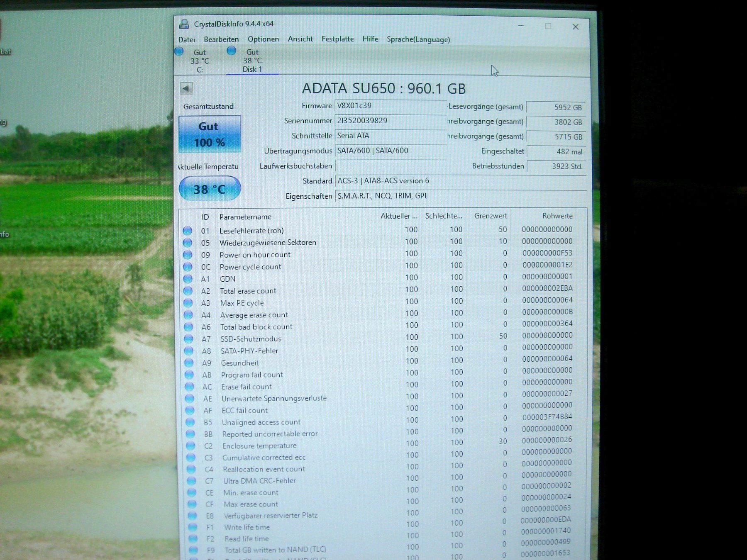This screenshot has height=560, width=747.
Task: Click status icon of Power cycle count row
Action: click(188, 267)
